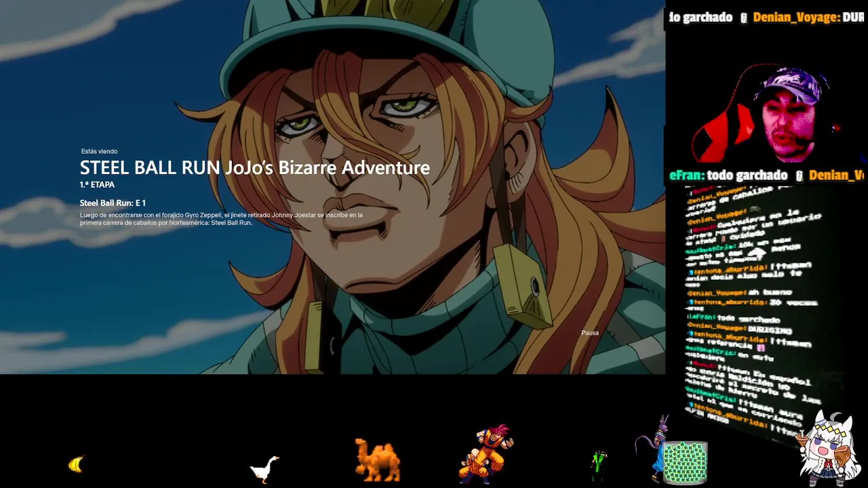Click the chat ticker below the webcam

coord(766,176)
